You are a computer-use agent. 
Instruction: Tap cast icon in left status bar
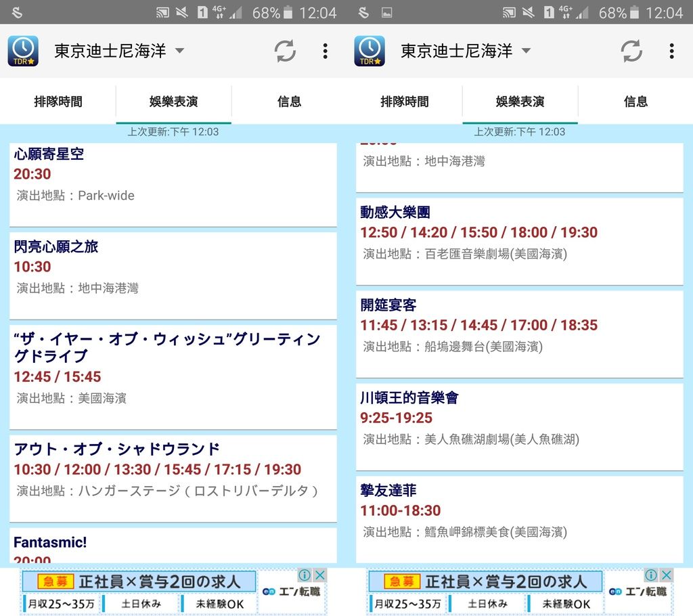tap(162, 12)
